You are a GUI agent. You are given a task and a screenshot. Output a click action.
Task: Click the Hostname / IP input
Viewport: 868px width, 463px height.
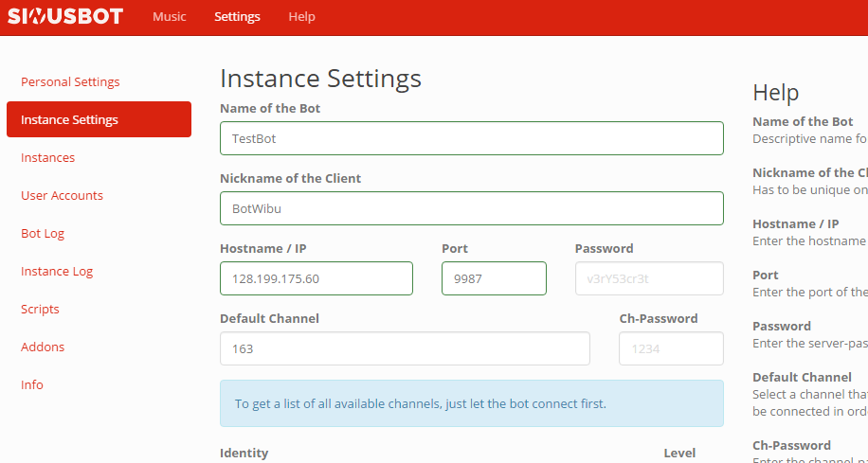tap(316, 278)
